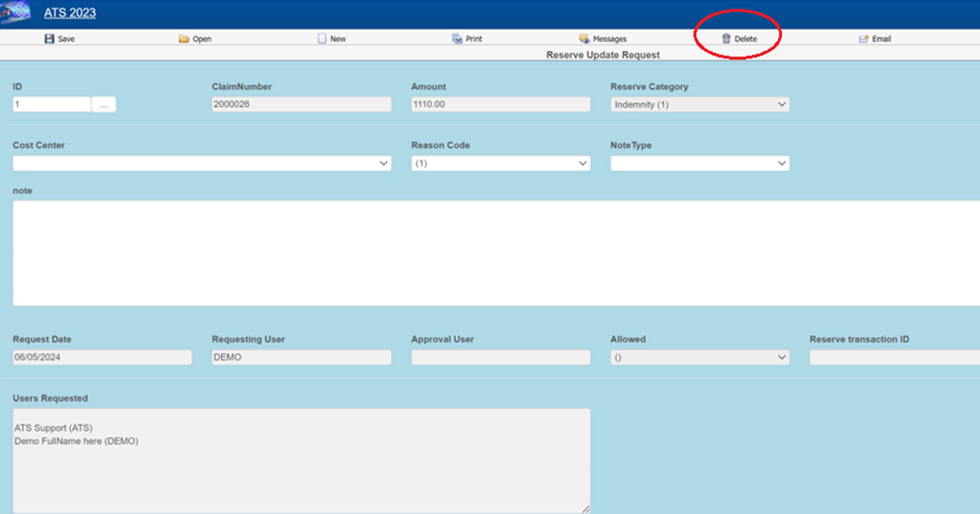980x514 pixels.
Task: Click the Save floppy disk icon
Action: pos(49,39)
